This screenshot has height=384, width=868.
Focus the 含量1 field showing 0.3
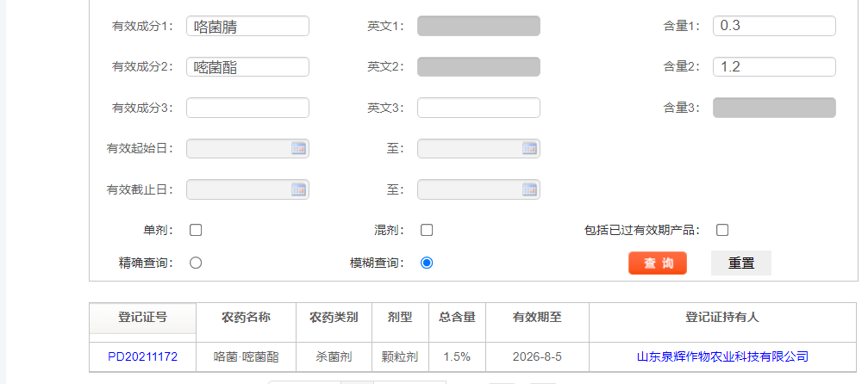(774, 26)
